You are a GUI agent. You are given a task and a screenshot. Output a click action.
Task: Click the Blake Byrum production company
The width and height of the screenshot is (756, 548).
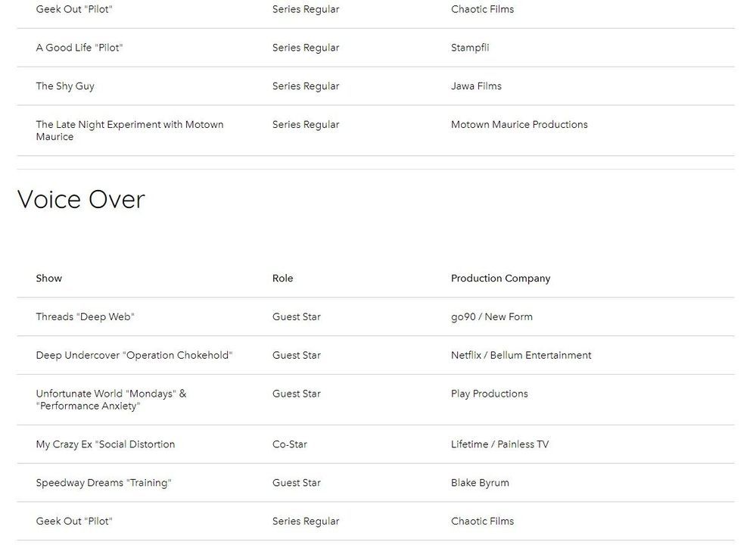[x=480, y=483]
